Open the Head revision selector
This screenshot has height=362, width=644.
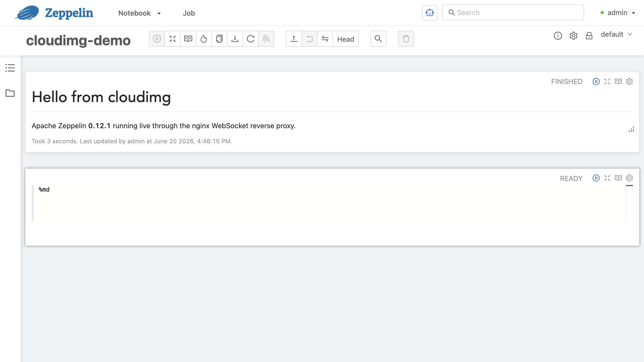346,39
